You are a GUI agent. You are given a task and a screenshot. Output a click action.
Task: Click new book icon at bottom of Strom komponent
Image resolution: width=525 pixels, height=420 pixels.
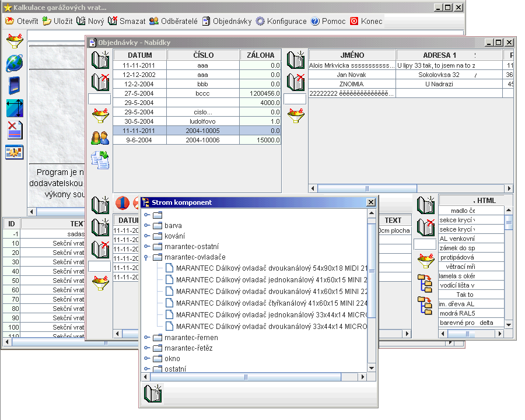pyautogui.click(x=153, y=394)
